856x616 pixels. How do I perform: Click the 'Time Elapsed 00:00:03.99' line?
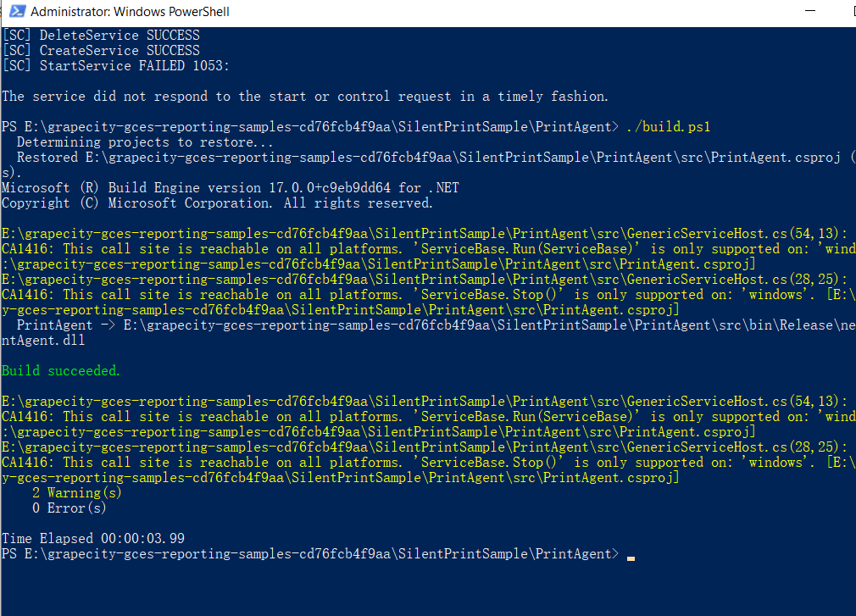pos(93,539)
